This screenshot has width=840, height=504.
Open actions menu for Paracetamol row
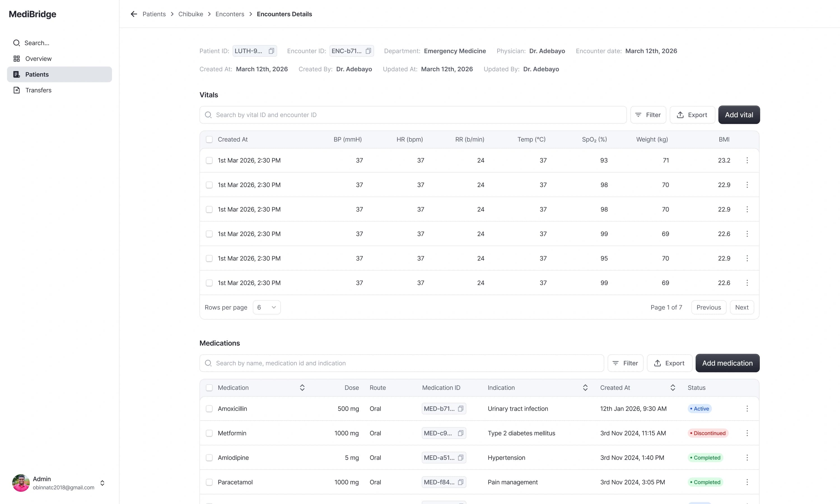(747, 482)
